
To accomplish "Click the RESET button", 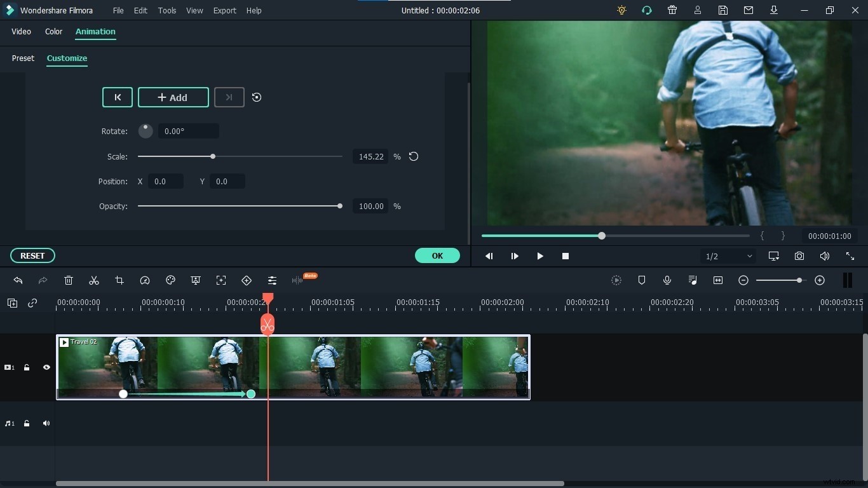I will pos(32,255).
